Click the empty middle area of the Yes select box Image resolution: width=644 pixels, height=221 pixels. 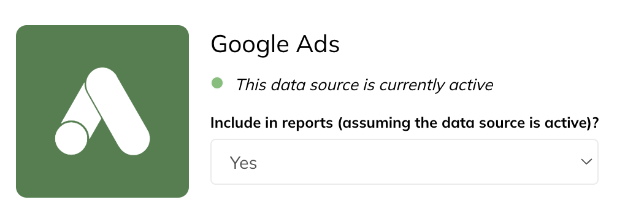coord(411,162)
